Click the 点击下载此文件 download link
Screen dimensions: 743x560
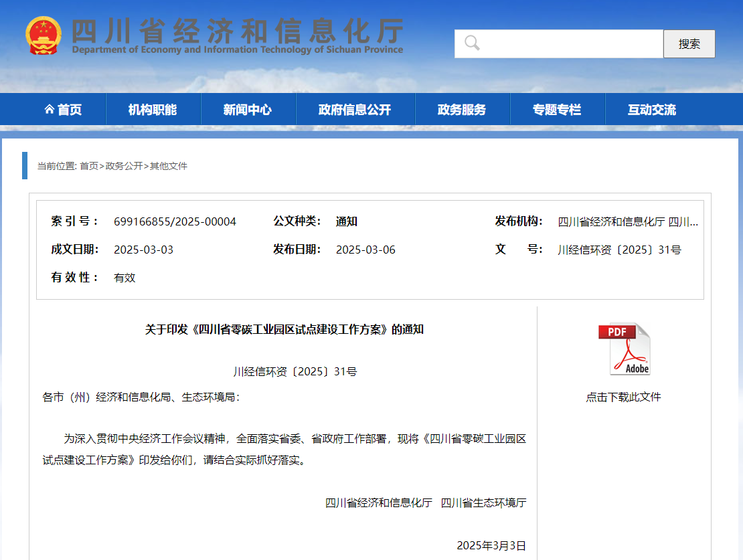pos(623,397)
